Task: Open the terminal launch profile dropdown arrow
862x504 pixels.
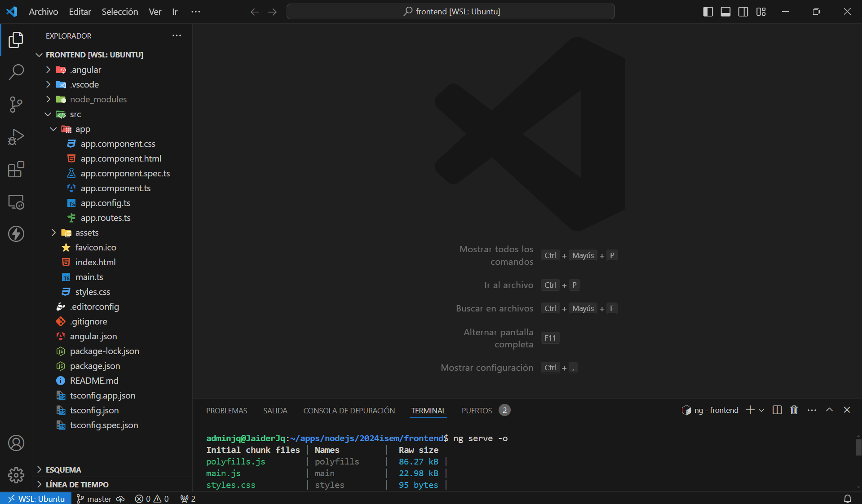Action: point(761,410)
